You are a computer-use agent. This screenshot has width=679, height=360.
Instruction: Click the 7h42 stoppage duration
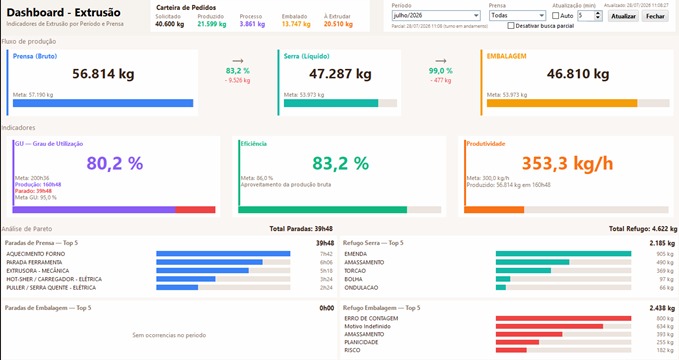326,254
